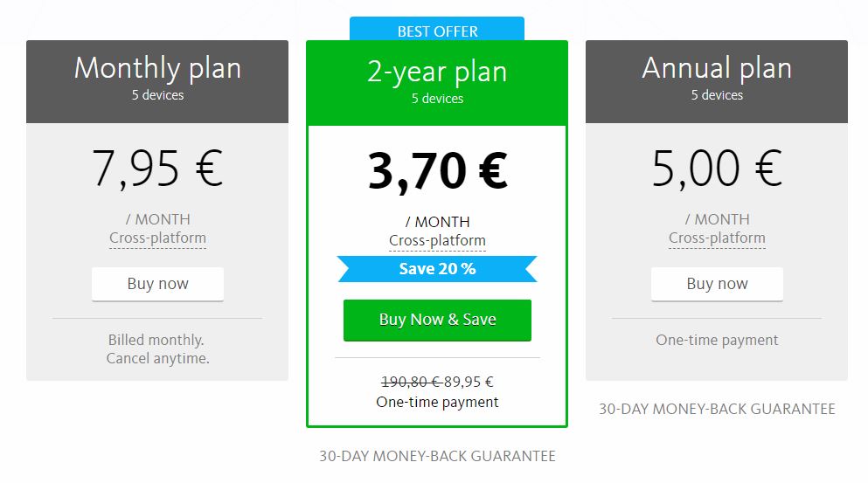868x483 pixels.
Task: Click One-time payment under Annual plan
Action: 717,340
